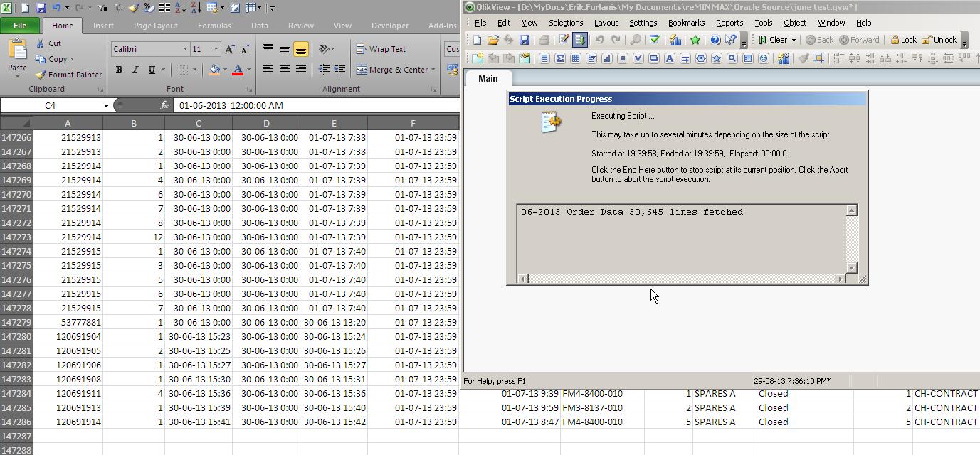Image resolution: width=980 pixels, height=455 pixels.
Task: Toggle Underline formatting
Action: pos(151,70)
